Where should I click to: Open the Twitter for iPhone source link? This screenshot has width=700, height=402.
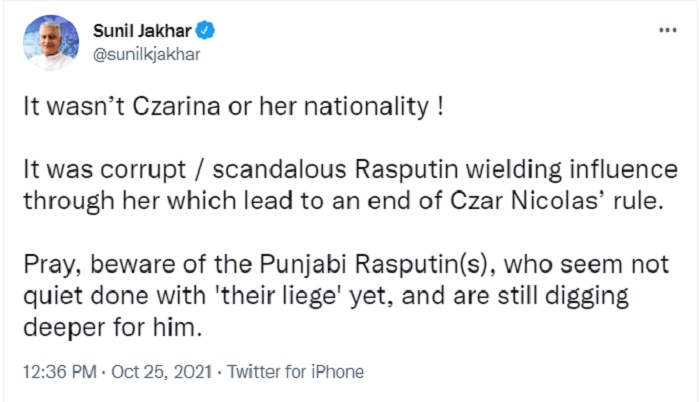click(295, 371)
